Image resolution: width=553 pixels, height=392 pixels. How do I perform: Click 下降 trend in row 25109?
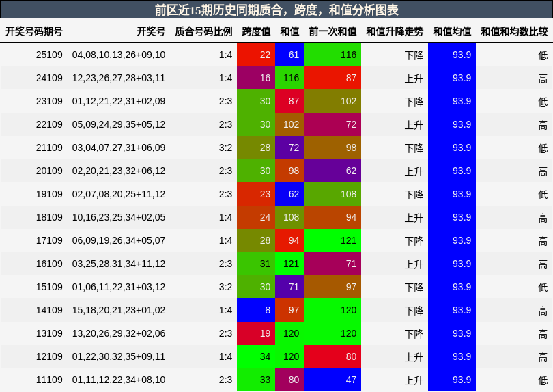pyautogui.click(x=414, y=55)
